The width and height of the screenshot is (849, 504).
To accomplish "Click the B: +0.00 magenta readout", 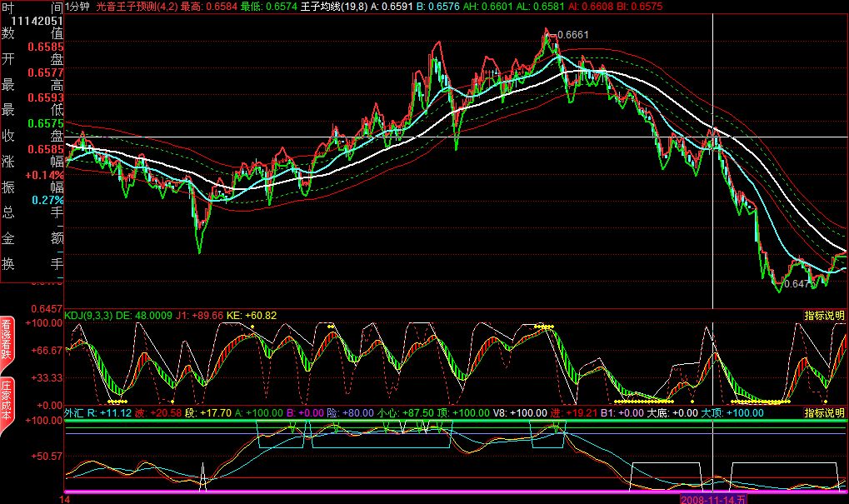I will click(305, 413).
